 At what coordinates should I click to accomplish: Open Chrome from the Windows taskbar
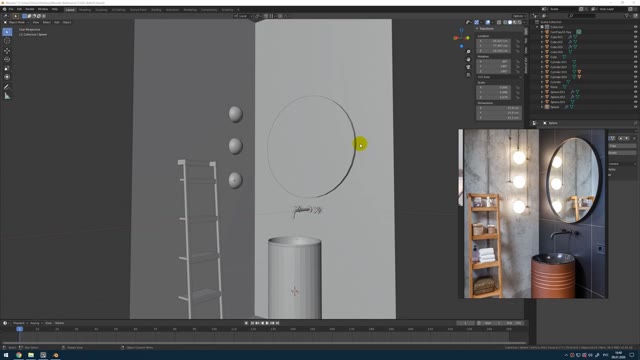coord(19,355)
